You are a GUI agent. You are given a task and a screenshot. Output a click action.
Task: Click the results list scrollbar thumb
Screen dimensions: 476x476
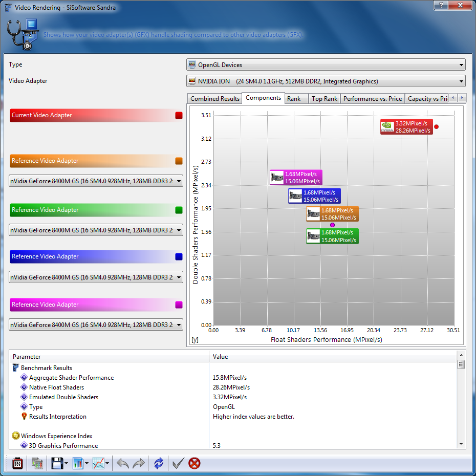click(461, 364)
